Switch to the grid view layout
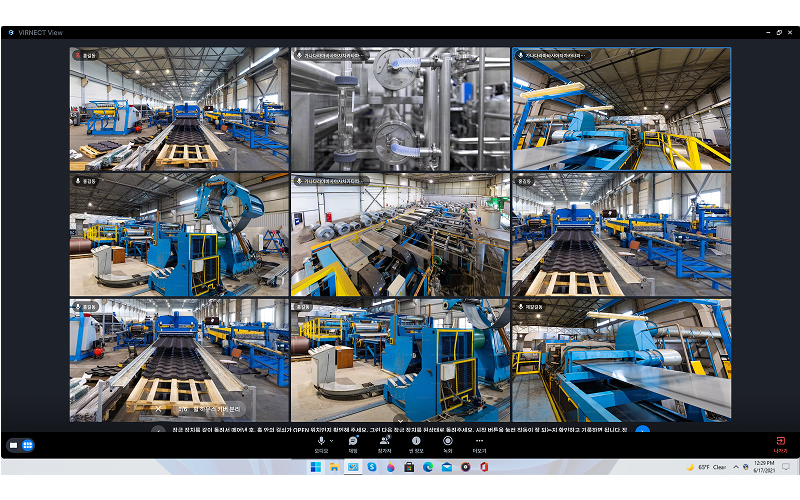Screen dimensions: 800x500 pyautogui.click(x=27, y=445)
